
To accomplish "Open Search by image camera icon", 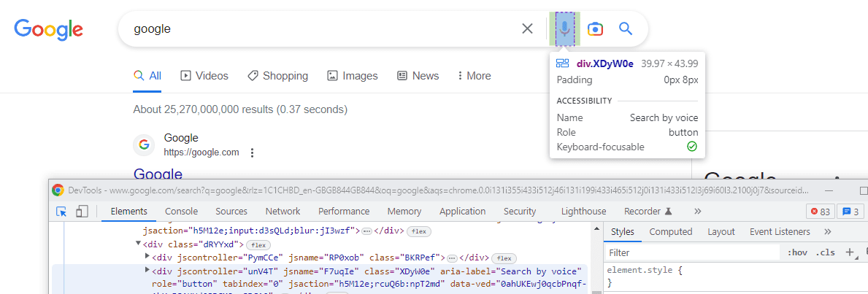I will pyautogui.click(x=595, y=28).
